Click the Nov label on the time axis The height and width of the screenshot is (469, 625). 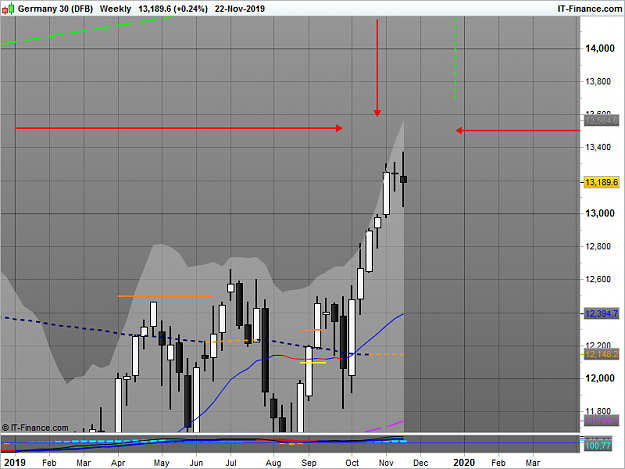[386, 463]
